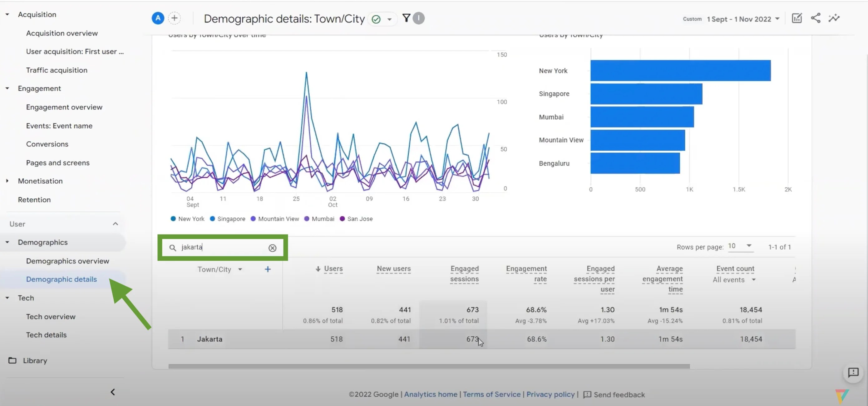The image size is (868, 406).
Task: Switch to the Tech details report
Action: (46, 335)
